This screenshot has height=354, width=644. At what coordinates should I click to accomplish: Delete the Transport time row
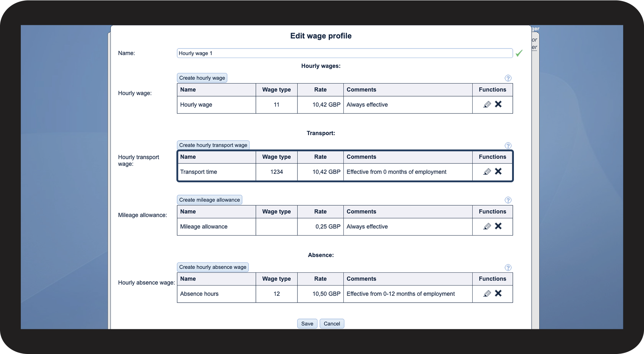[498, 171]
